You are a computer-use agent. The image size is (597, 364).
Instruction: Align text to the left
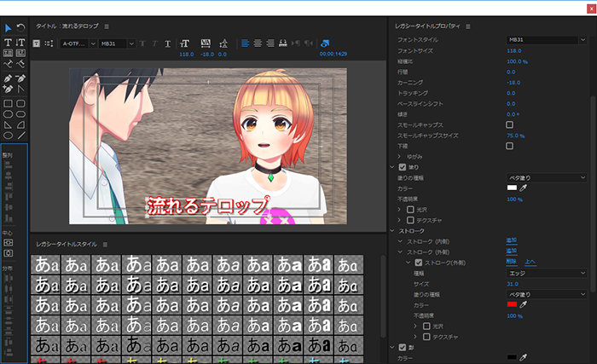point(246,43)
